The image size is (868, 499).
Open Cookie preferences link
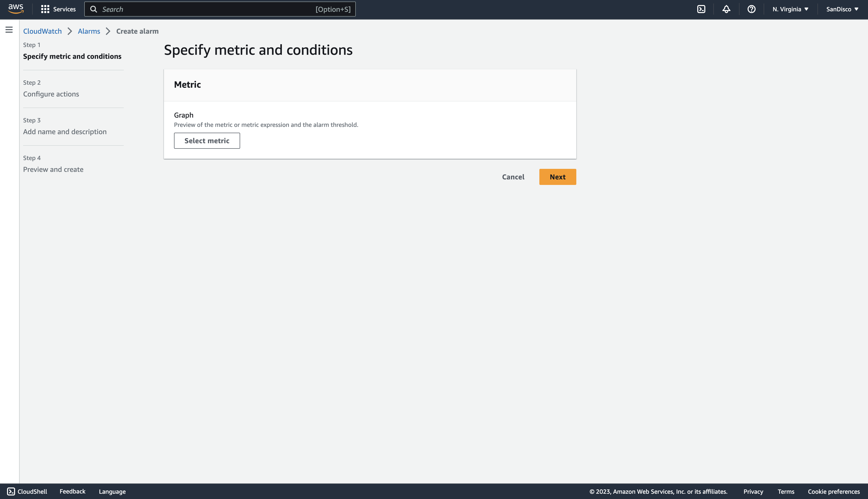pos(833,491)
